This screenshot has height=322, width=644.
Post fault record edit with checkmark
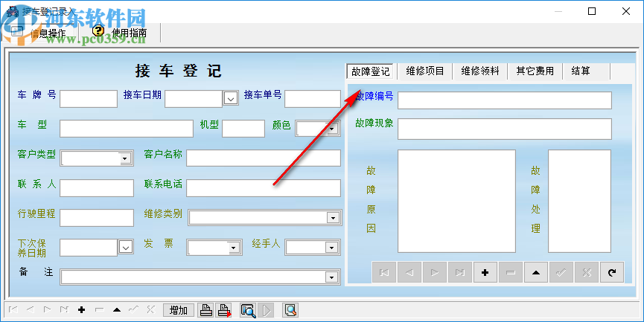pos(561,272)
